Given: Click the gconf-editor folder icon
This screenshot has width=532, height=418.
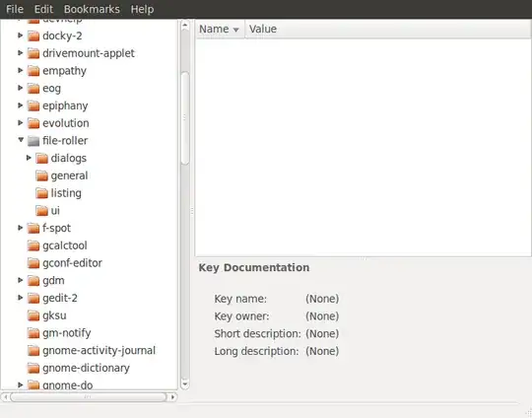Looking at the screenshot, I should pyautogui.click(x=33, y=263).
